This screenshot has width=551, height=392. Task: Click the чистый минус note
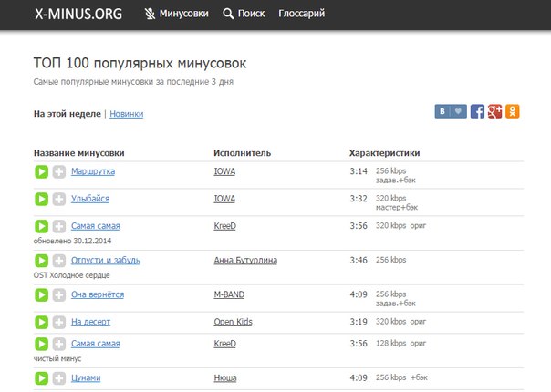[57, 358]
